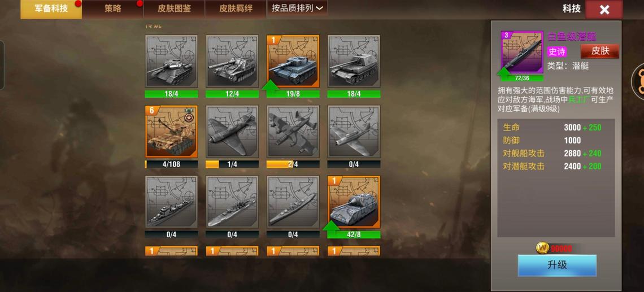Switch to the 策略 tab
Image resolution: width=644 pixels, height=292 pixels.
tap(112, 8)
